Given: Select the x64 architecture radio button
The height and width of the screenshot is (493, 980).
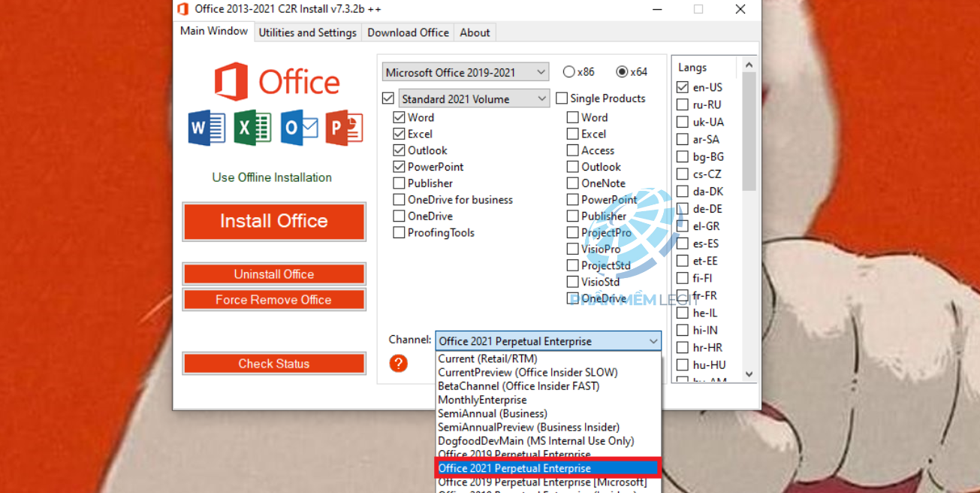Looking at the screenshot, I should [622, 72].
